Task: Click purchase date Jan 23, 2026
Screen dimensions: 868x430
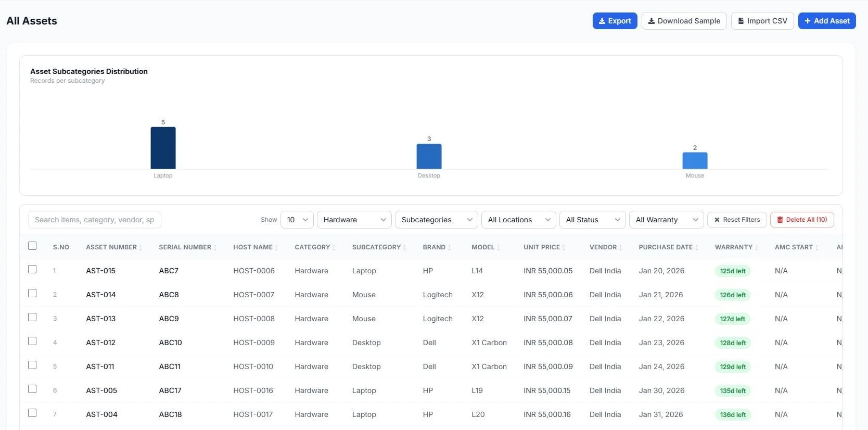Action: [x=661, y=343]
